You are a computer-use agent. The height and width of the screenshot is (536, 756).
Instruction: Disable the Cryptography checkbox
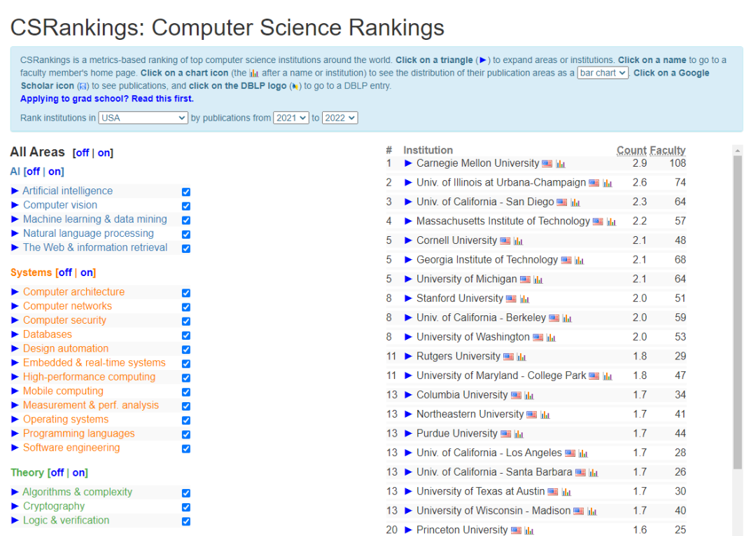[x=186, y=507]
